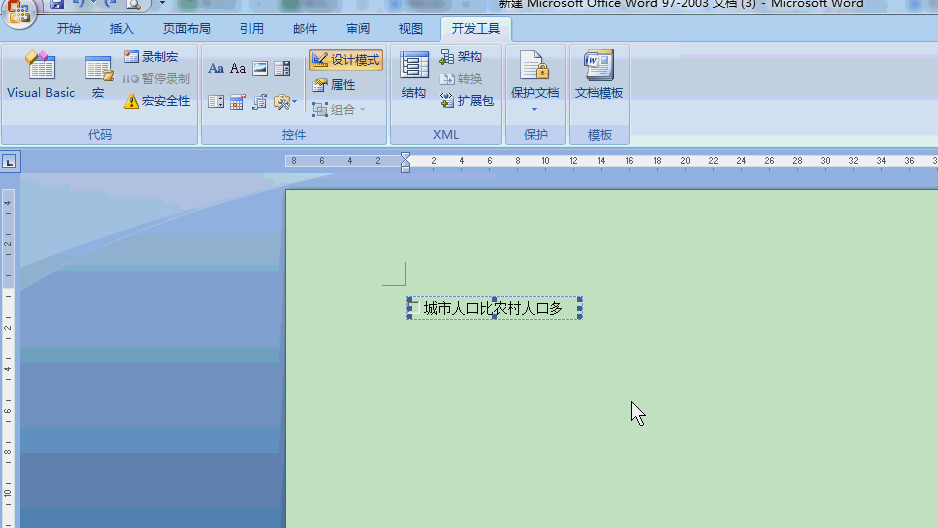Viewport: 938px width, 528px height.
Task: Click the right-middle handle of checkbox control
Action: [580, 308]
